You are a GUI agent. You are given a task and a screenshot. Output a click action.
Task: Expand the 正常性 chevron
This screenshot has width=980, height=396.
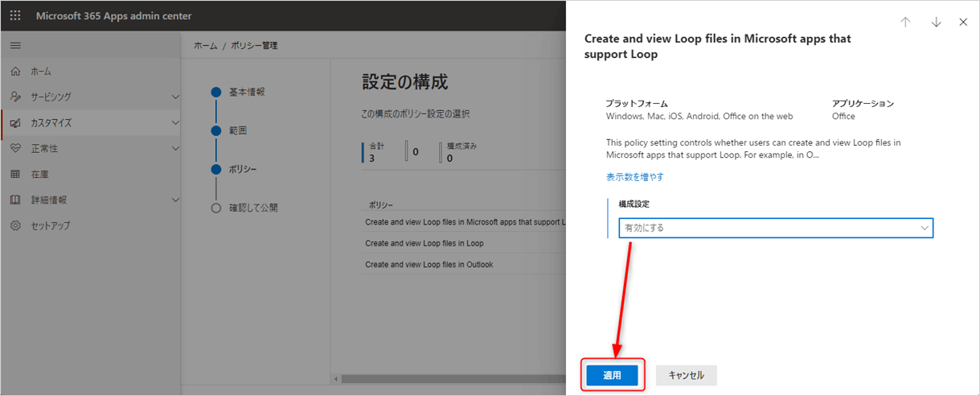pos(175,149)
